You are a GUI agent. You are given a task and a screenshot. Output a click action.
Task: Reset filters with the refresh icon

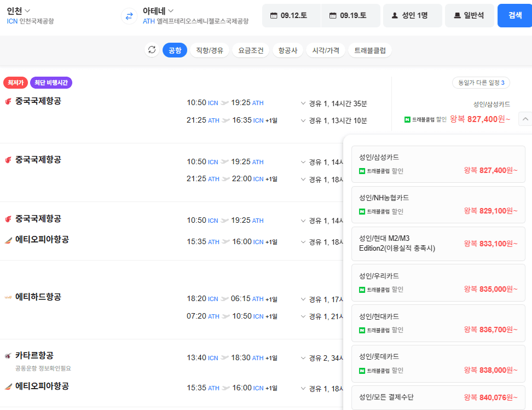coord(152,50)
